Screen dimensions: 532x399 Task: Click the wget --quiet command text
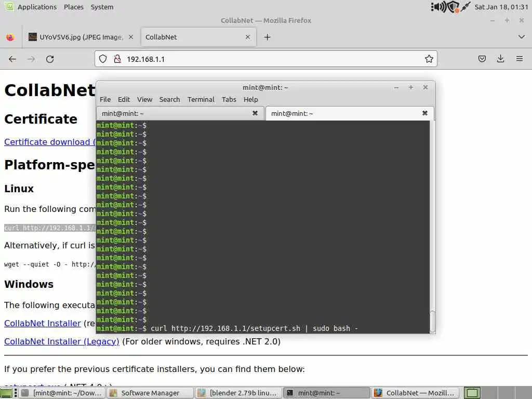tap(50, 264)
